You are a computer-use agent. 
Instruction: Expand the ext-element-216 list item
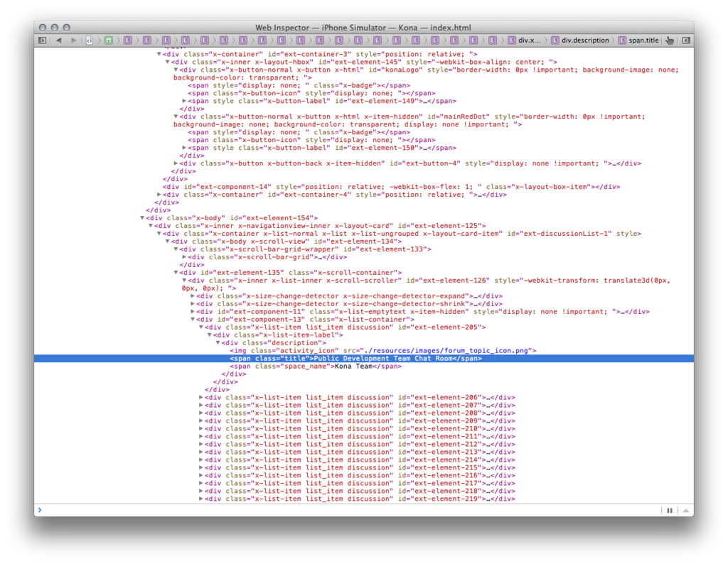[x=200, y=475]
